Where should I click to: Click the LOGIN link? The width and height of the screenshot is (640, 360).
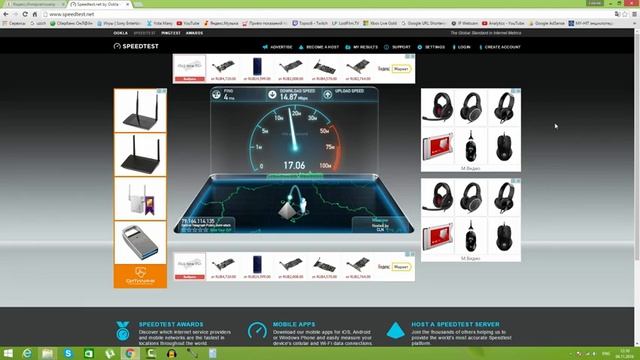click(462, 47)
